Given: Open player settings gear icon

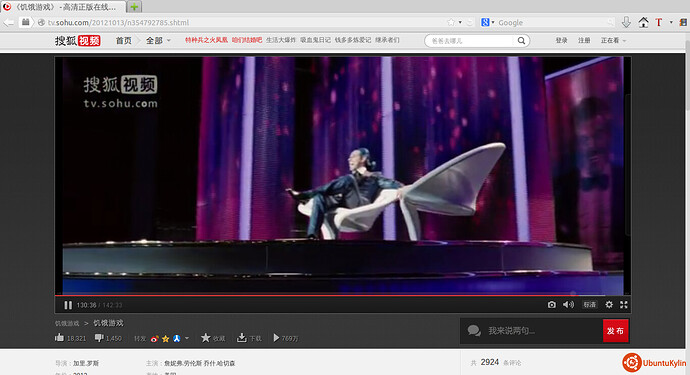Looking at the screenshot, I should click(609, 305).
